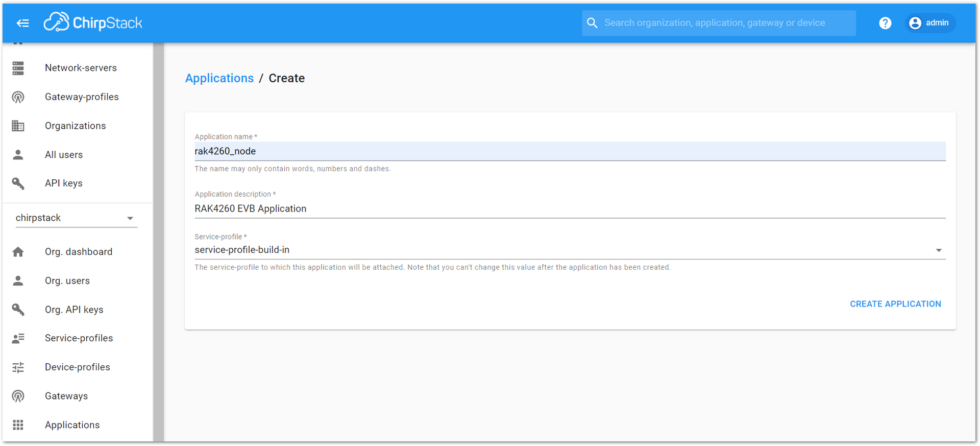This screenshot has height=446, width=980.
Task: Collapse sidebar with back arrow icon
Action: [x=22, y=23]
